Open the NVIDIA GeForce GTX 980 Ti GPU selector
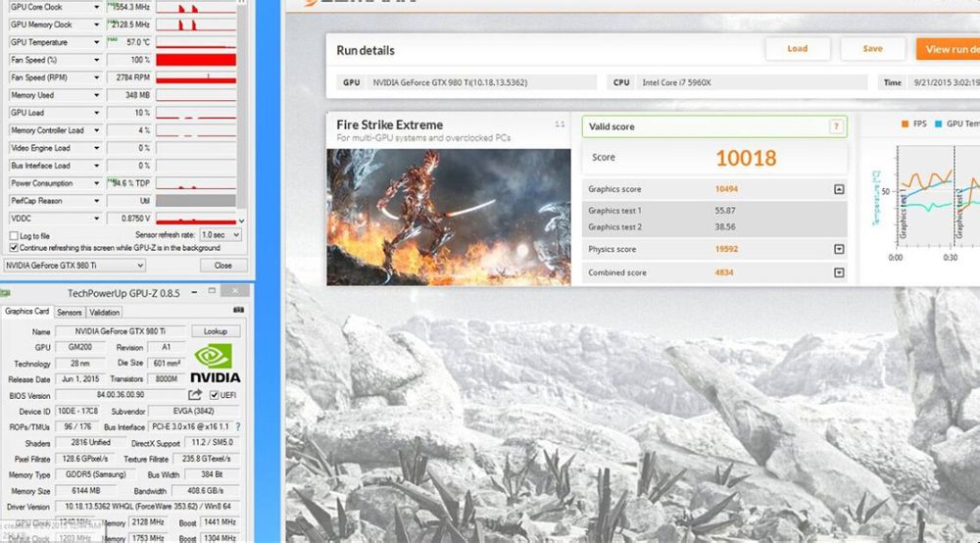This screenshot has width=980, height=543. (x=74, y=266)
